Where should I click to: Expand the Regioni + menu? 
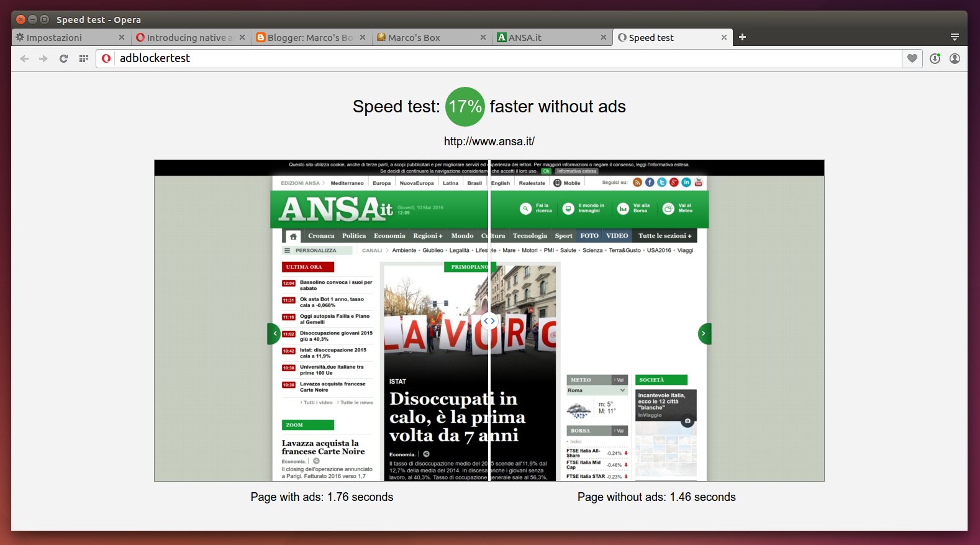click(428, 236)
